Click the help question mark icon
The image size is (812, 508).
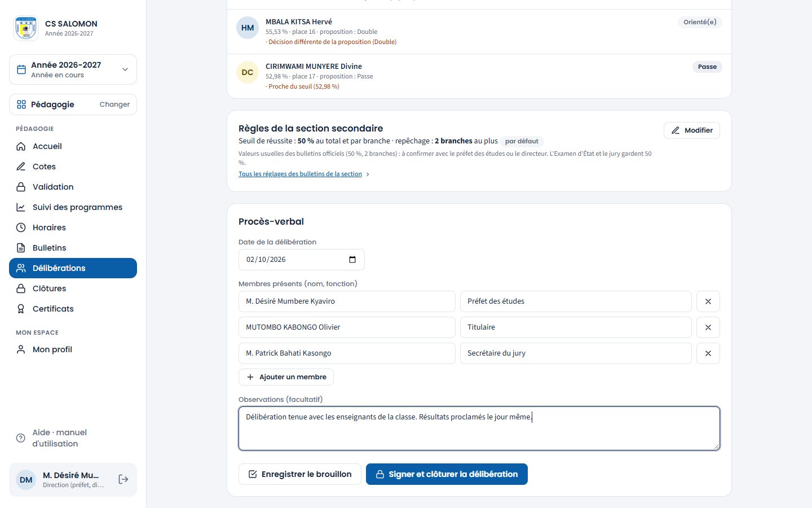point(21,438)
